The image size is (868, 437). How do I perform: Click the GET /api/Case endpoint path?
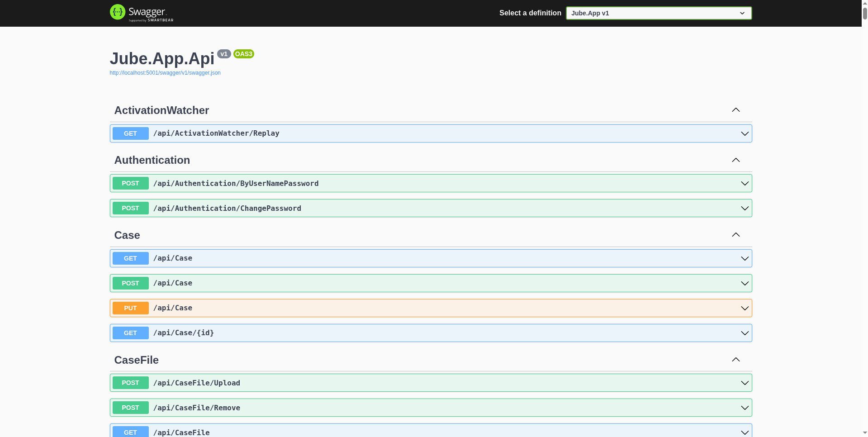tap(173, 258)
